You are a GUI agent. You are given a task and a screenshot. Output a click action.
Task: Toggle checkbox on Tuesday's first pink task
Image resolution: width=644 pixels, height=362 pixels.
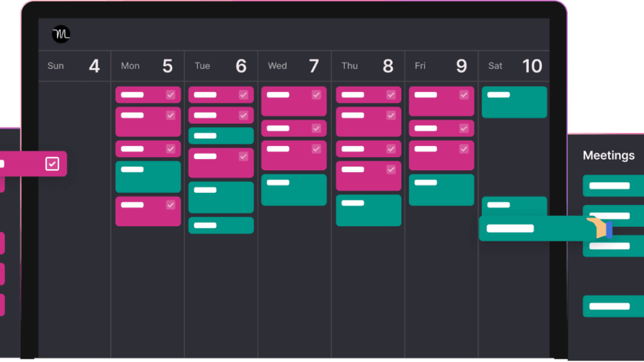(243, 95)
